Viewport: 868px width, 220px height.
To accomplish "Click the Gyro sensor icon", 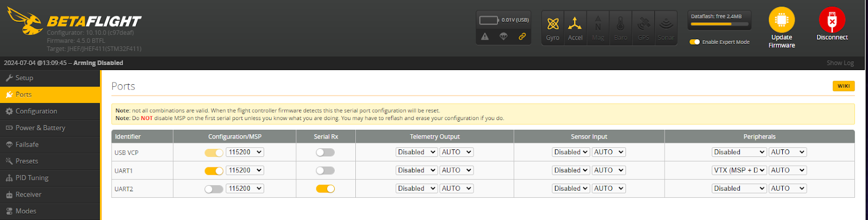I will click(x=553, y=24).
